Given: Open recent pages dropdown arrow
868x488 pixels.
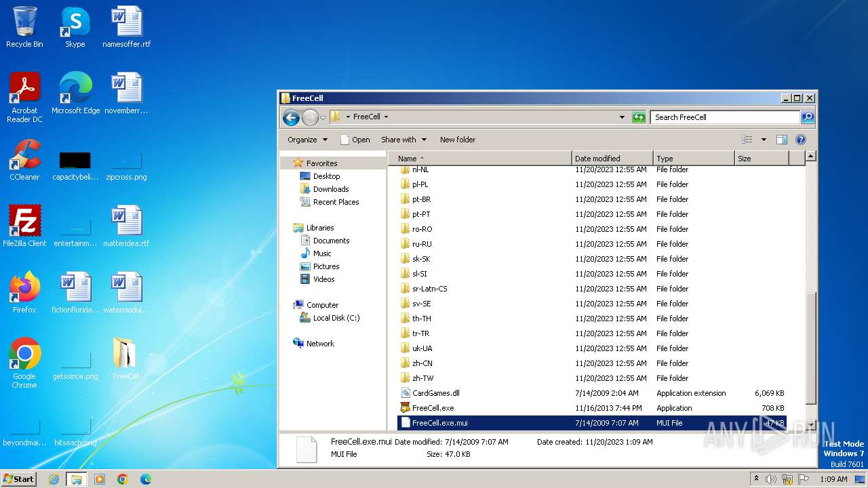Looking at the screenshot, I should (x=323, y=117).
